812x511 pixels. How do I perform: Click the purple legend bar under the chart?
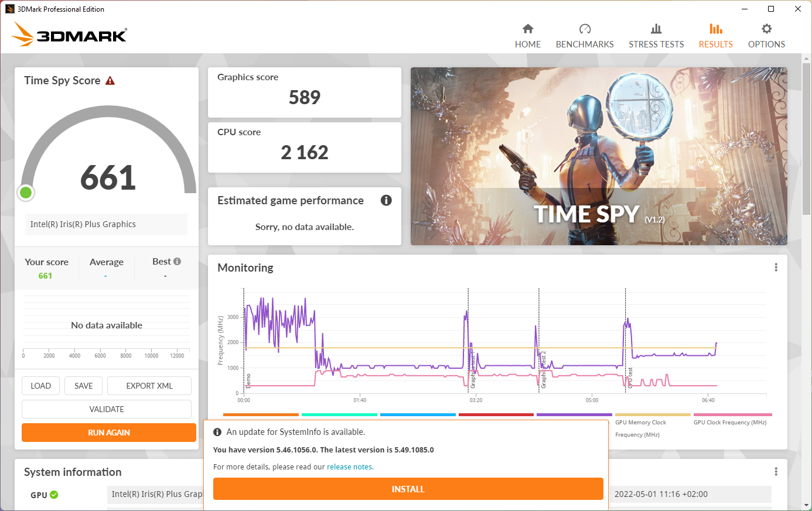574,414
